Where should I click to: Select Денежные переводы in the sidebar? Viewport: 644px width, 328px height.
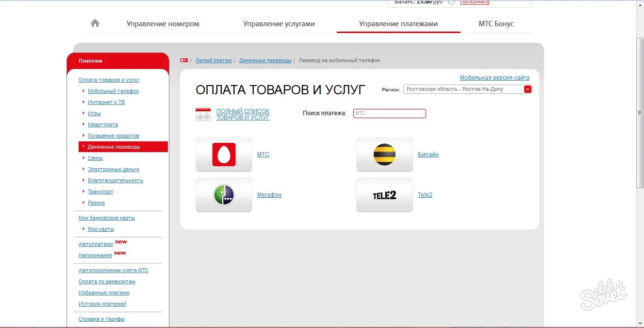coord(123,147)
